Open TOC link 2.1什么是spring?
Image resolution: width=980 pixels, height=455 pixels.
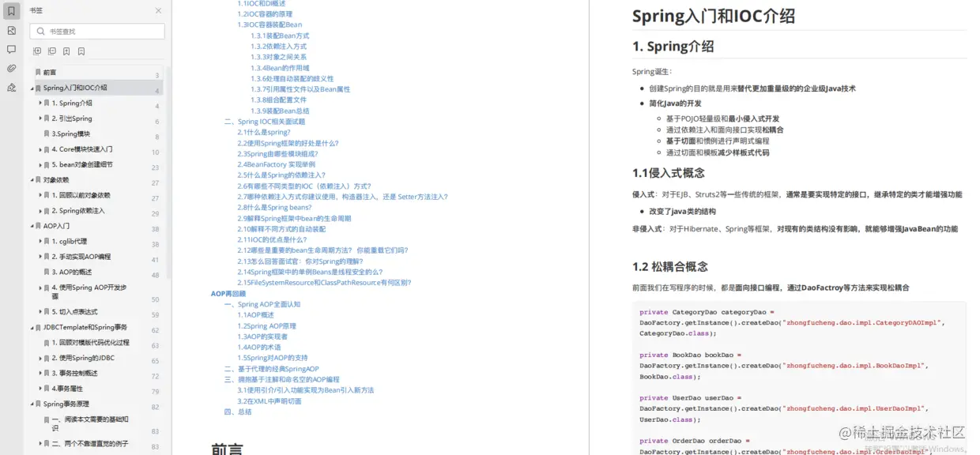click(264, 133)
